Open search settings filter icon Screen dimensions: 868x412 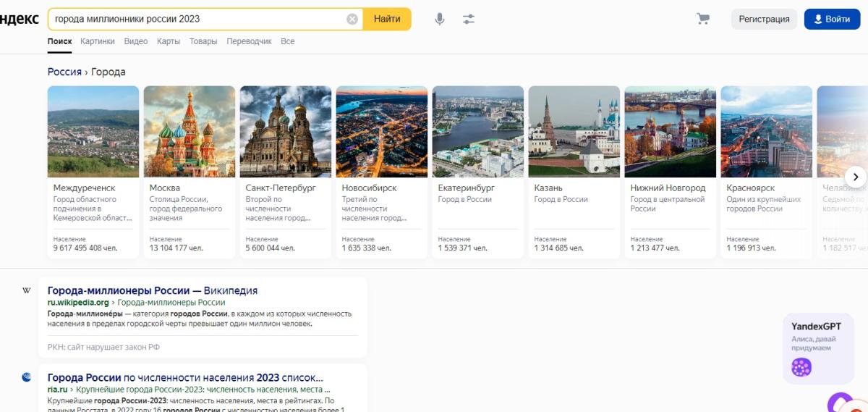(469, 20)
